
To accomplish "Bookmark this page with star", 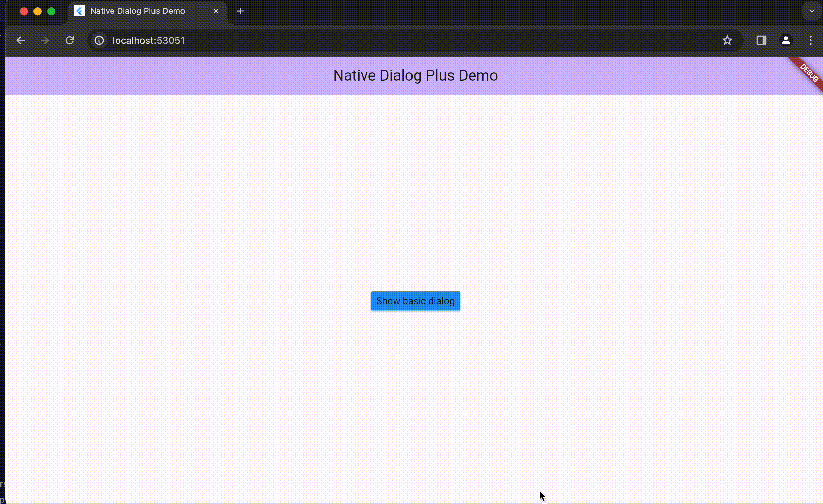I will pyautogui.click(x=727, y=40).
